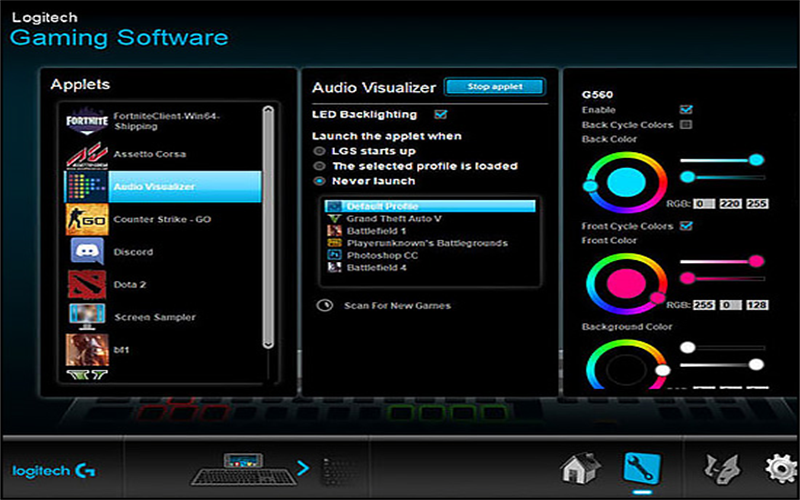Open the wrench customize icon

coord(642,468)
